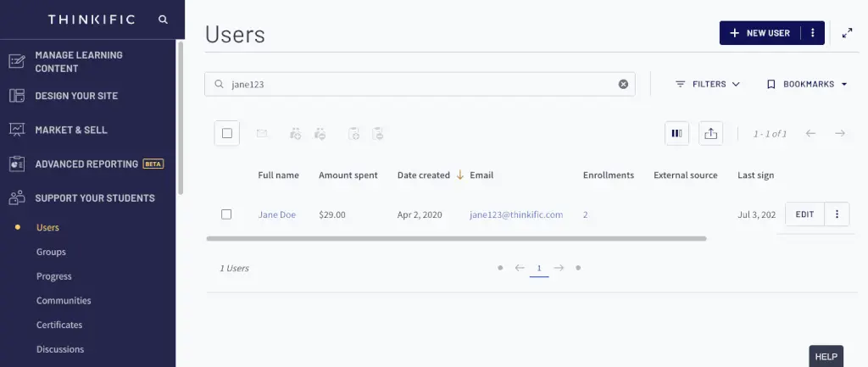Click the sidebar search magnifier icon
Viewport: 868px width, 367px height.
click(163, 19)
